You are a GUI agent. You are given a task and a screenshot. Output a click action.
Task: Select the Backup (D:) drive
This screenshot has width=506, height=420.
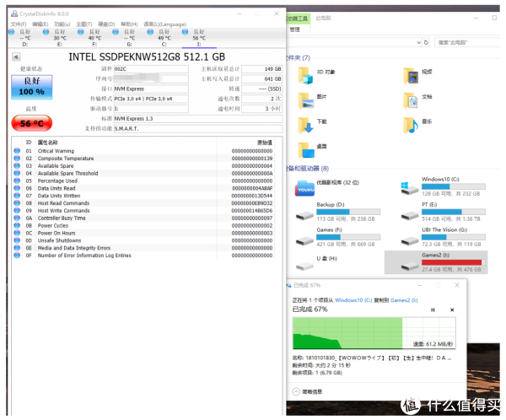[x=338, y=212]
